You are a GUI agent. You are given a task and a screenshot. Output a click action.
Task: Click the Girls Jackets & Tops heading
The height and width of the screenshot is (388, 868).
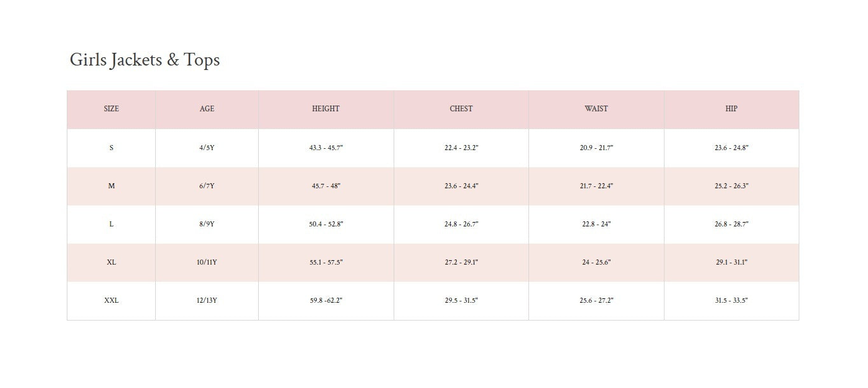point(145,60)
